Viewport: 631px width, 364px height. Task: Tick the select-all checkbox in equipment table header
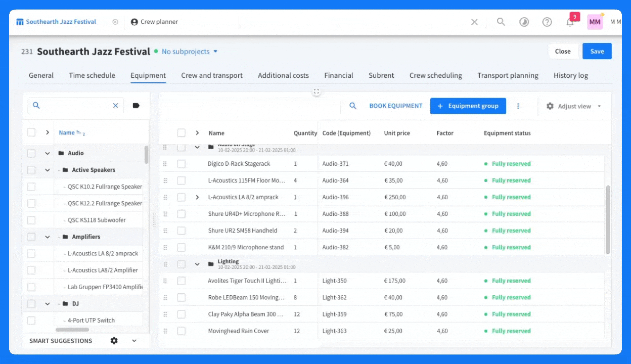(x=181, y=133)
